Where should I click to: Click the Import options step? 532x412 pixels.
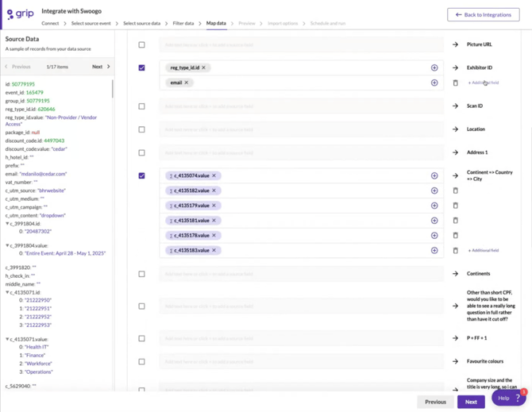click(x=283, y=23)
